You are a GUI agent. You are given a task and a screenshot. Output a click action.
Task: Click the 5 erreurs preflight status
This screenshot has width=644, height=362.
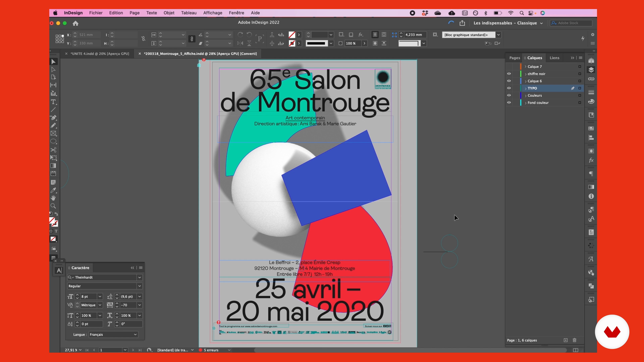[x=211, y=350]
